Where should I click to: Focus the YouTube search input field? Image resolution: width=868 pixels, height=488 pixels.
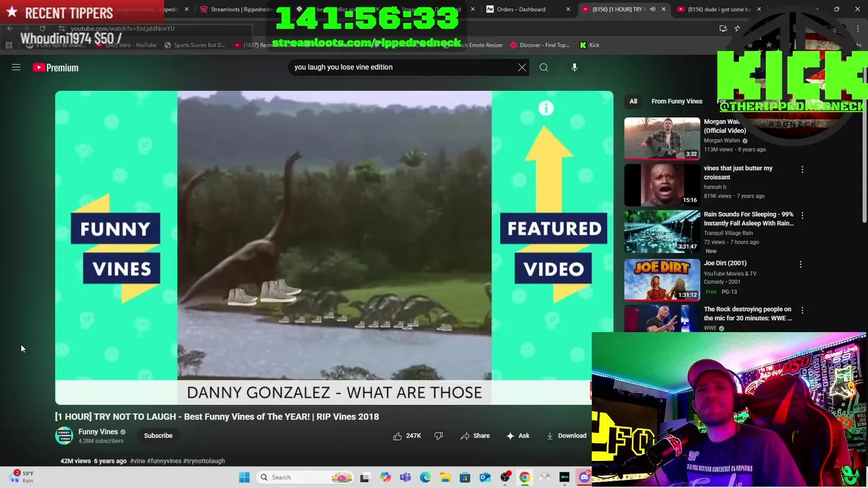pos(402,67)
